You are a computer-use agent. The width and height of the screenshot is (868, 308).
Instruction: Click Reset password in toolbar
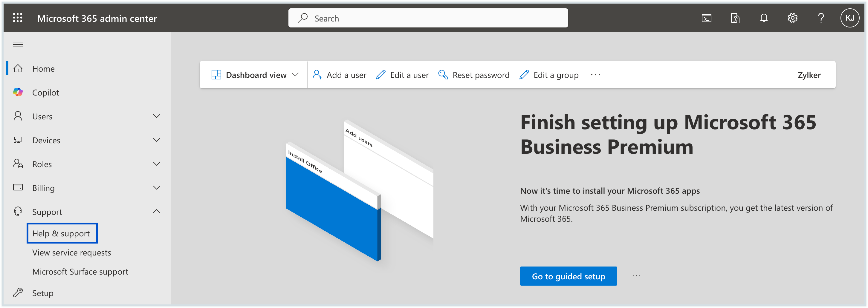(474, 75)
